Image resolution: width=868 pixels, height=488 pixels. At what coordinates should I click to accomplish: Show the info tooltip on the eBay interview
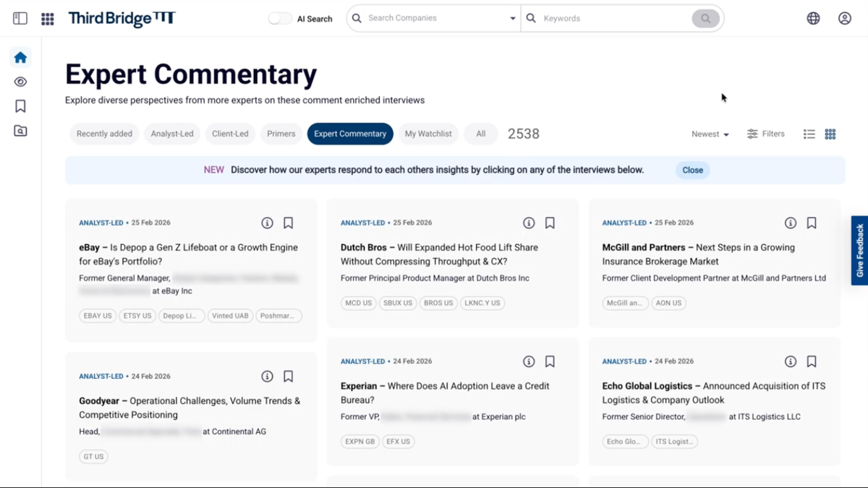coord(267,223)
